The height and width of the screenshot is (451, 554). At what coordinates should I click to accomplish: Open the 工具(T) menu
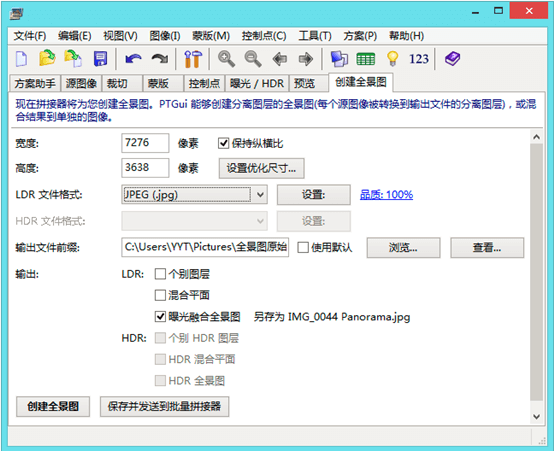[x=315, y=36]
